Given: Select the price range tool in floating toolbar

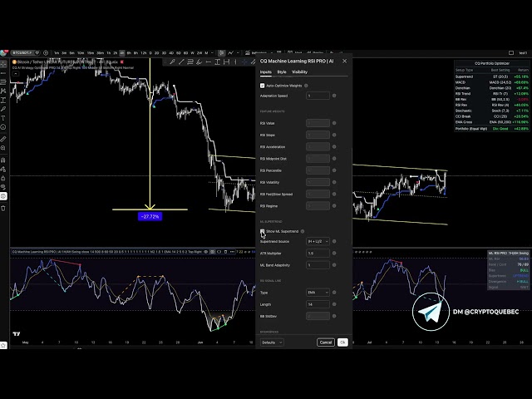Looking at the screenshot, I should pos(218,62).
